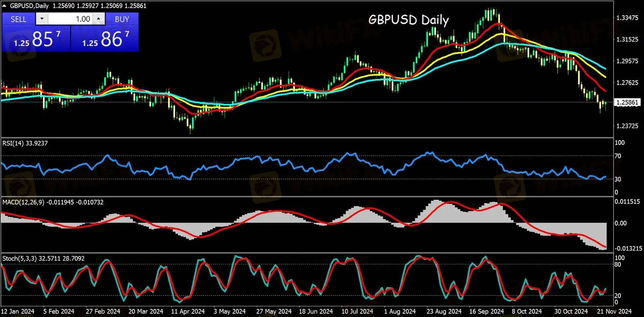Image resolution: width=644 pixels, height=317 pixels.
Task: Decrease trade volume with down arrow
Action: click(x=42, y=19)
